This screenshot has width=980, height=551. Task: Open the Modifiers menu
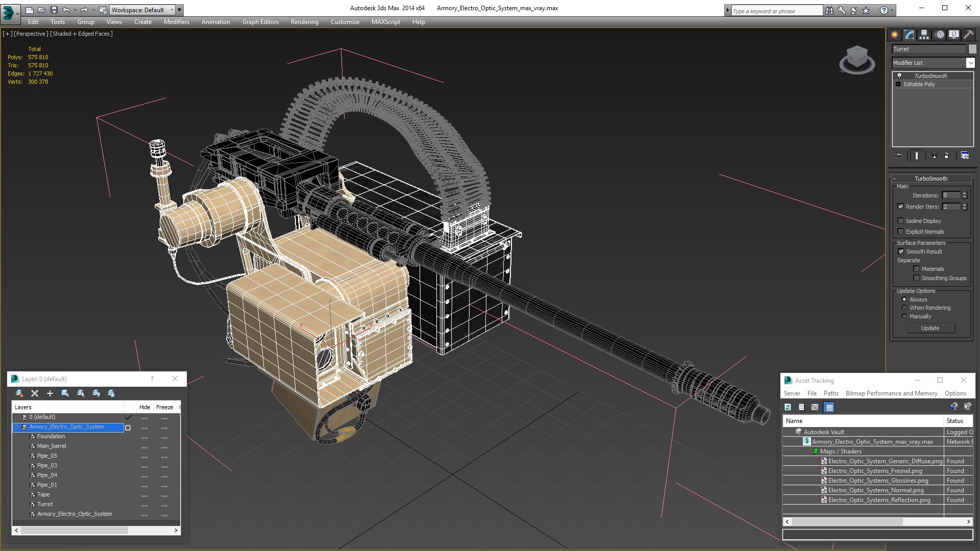(x=176, y=22)
